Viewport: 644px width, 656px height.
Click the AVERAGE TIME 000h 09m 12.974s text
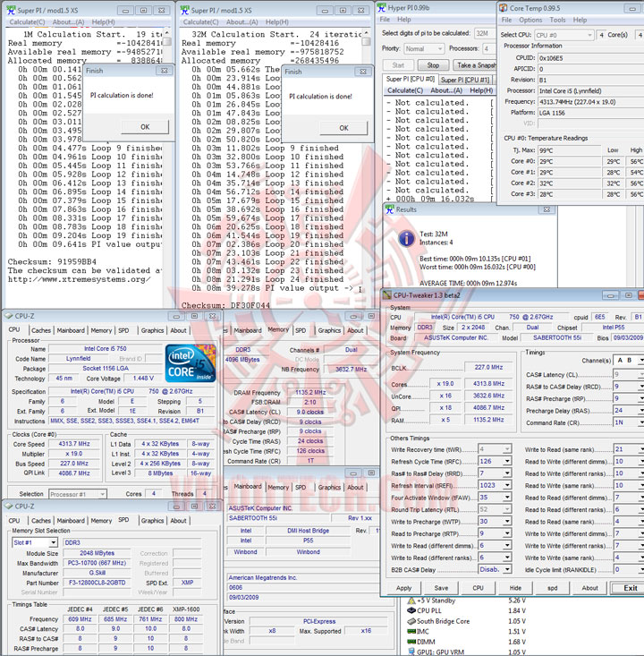[468, 283]
